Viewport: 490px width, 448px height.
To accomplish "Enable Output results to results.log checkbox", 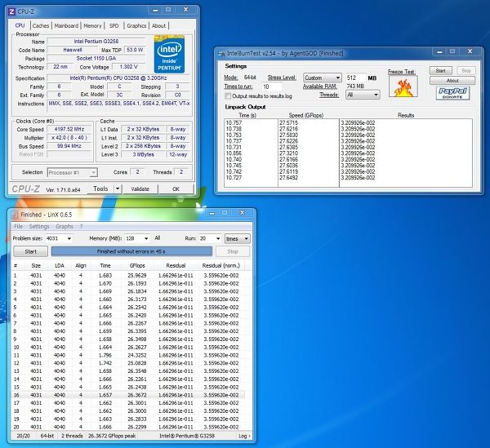I will click(x=228, y=95).
